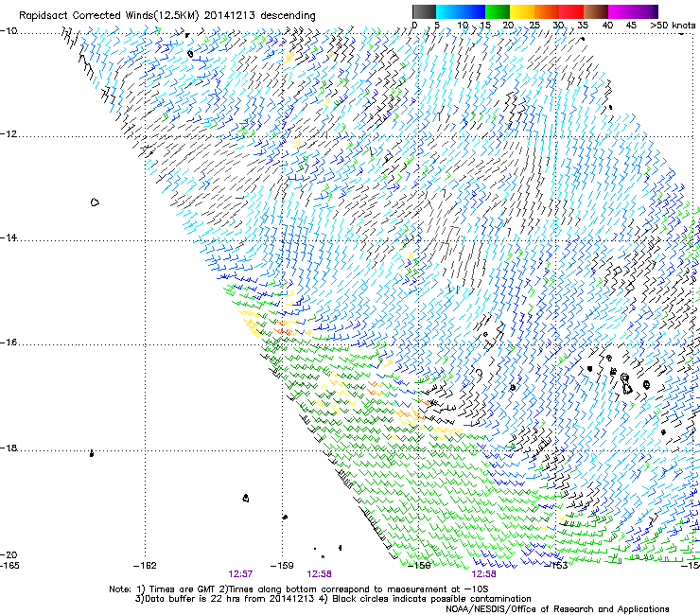The image size is (700, 615).
Task: Click the date text '20141213 descending' in title
Action: (260, 16)
